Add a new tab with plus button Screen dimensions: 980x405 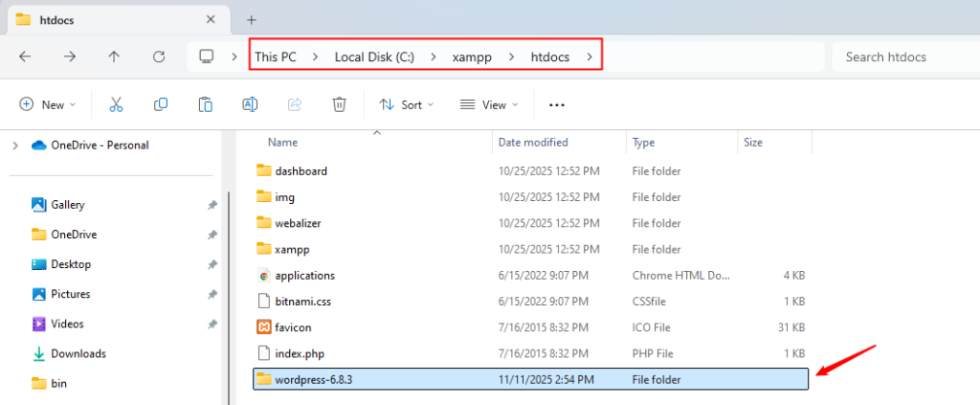[252, 20]
